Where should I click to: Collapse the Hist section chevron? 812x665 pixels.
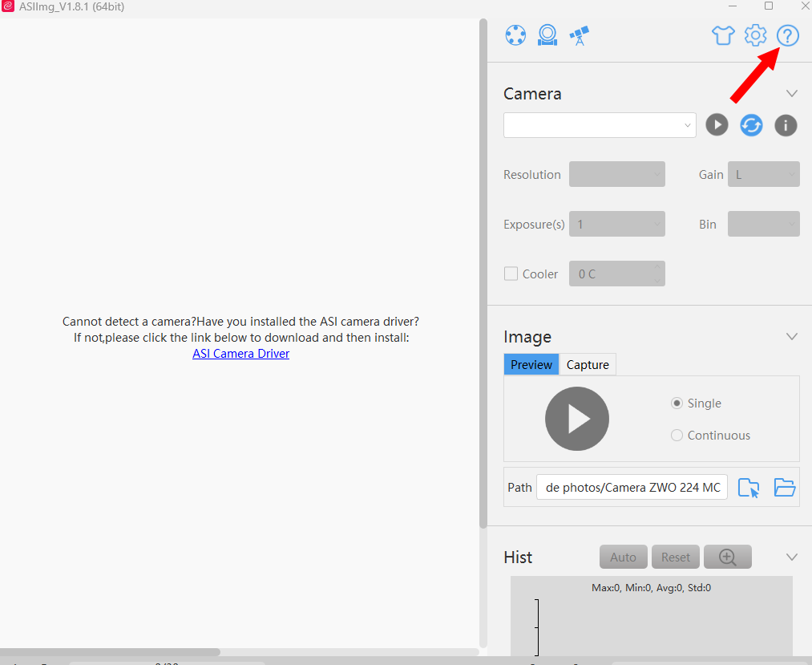[791, 558]
